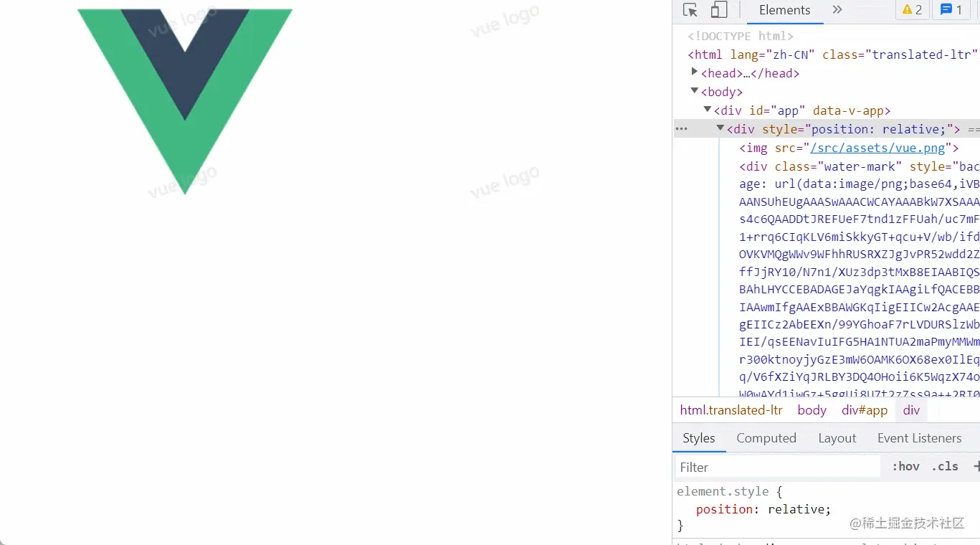Switch to the Event Listeners tab
This screenshot has width=980, height=545.
click(919, 438)
